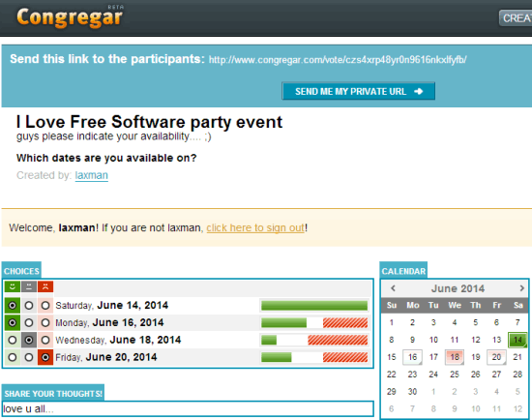This screenshot has width=532, height=420.
Task: Select no for Wednesday June 18
Action: 45,340
